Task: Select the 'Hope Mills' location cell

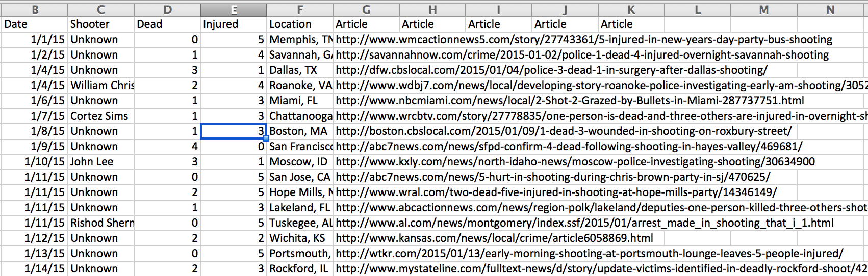Action: [x=300, y=192]
